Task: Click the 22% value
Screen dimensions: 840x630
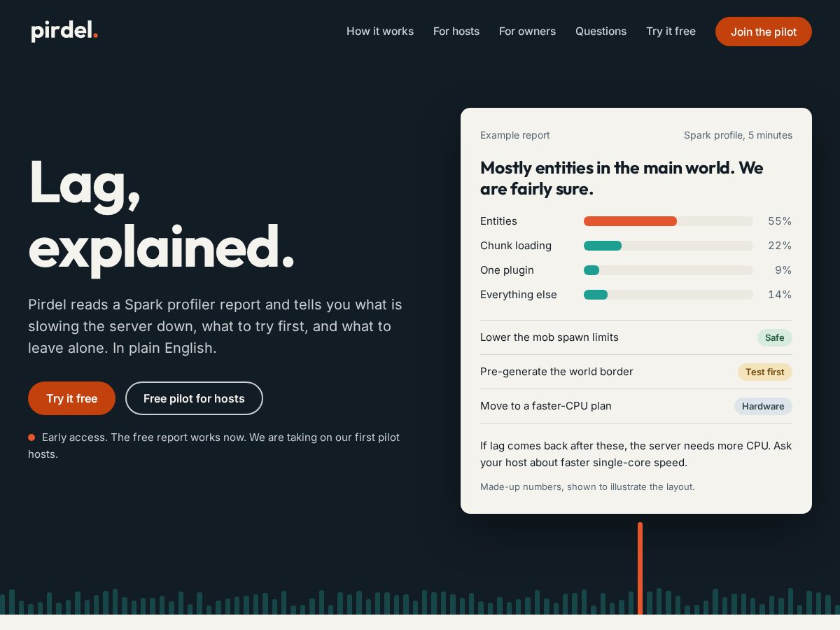Action: [780, 246]
